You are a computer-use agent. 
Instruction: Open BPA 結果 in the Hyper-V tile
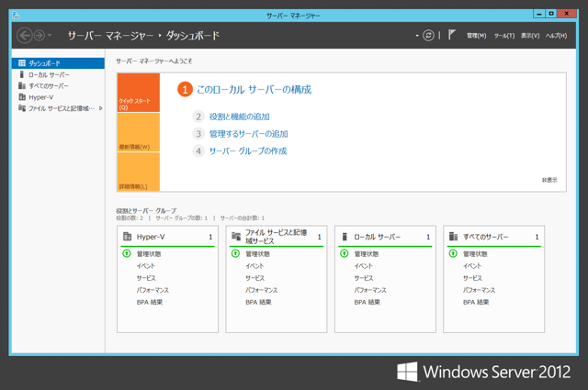tap(150, 302)
